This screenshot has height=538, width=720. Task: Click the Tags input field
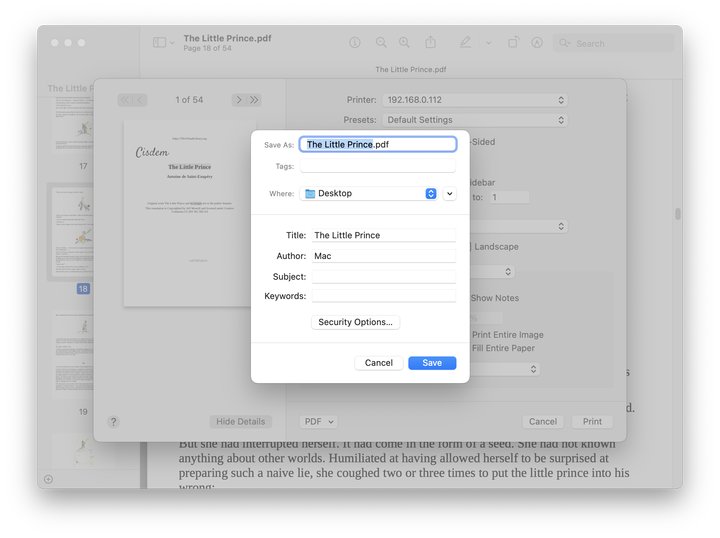coord(377,166)
